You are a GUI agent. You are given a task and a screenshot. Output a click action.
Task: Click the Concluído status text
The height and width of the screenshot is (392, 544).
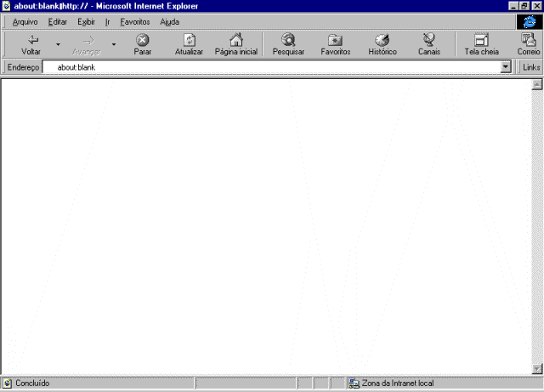(32, 383)
